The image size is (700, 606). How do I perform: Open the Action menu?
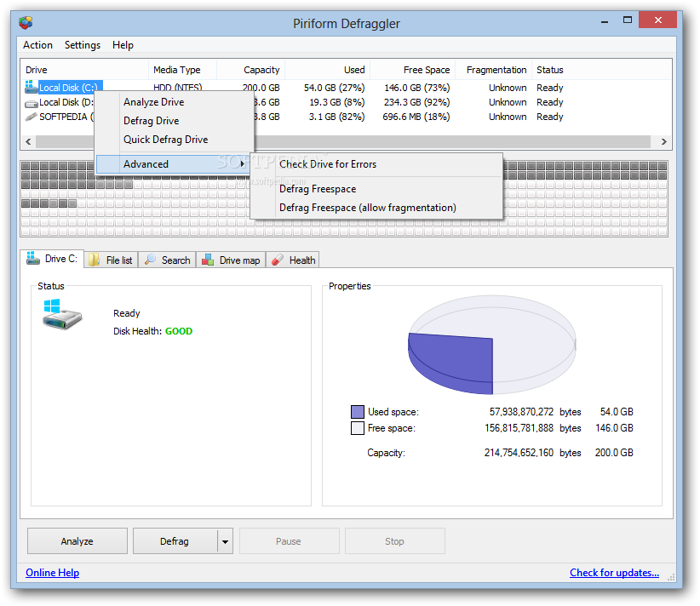(x=37, y=45)
